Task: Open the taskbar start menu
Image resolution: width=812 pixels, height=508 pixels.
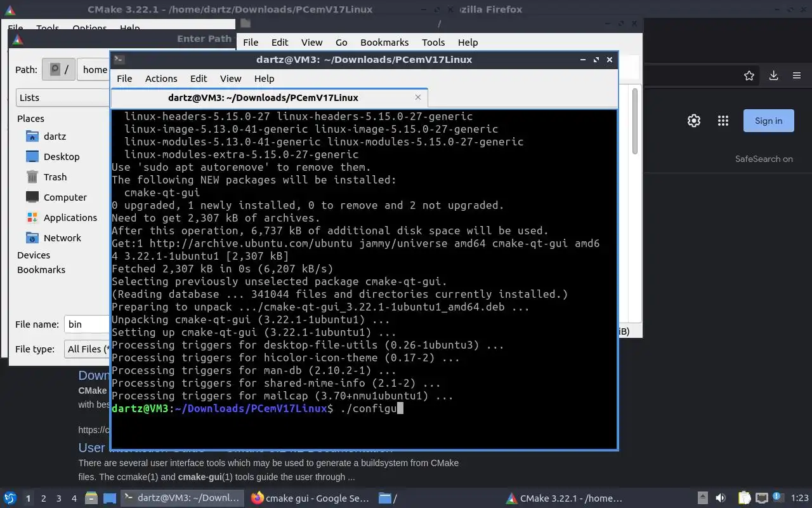Action: pos(10,498)
